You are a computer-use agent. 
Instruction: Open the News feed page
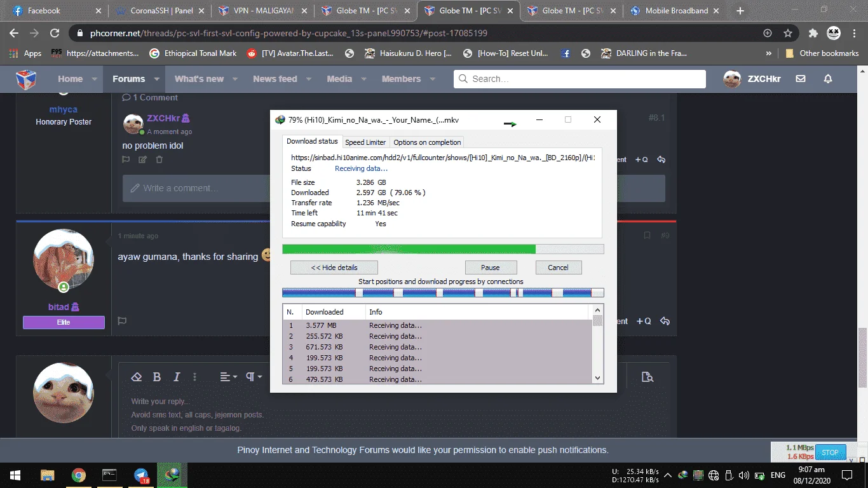coord(275,79)
